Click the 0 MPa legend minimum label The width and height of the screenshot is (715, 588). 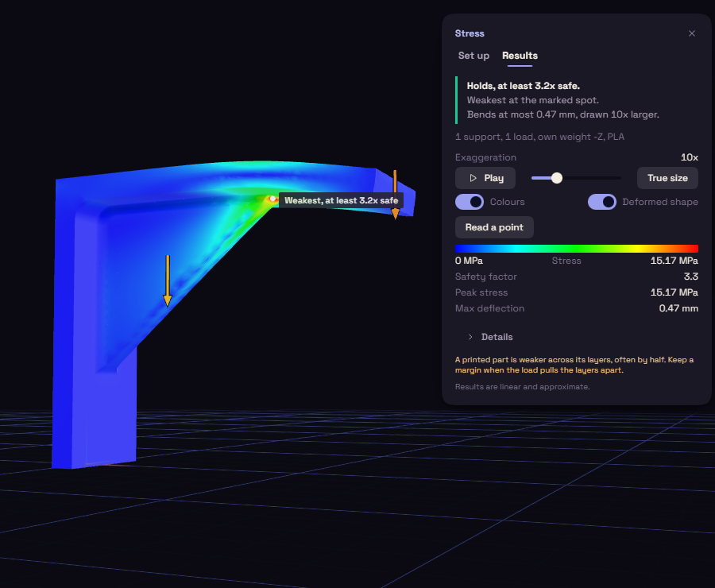click(x=469, y=261)
